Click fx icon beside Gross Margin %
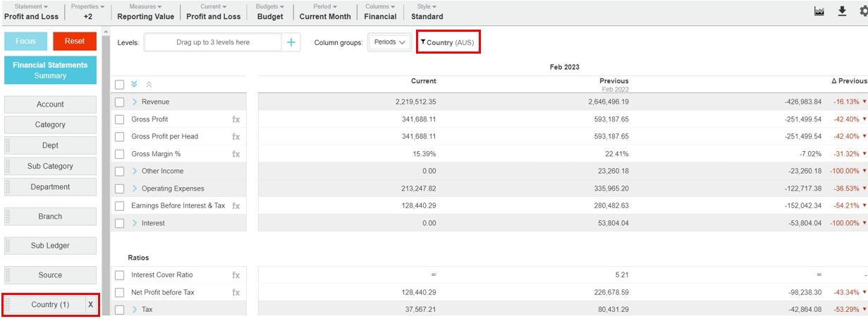Viewport: 868px width, 319px height. pos(236,154)
